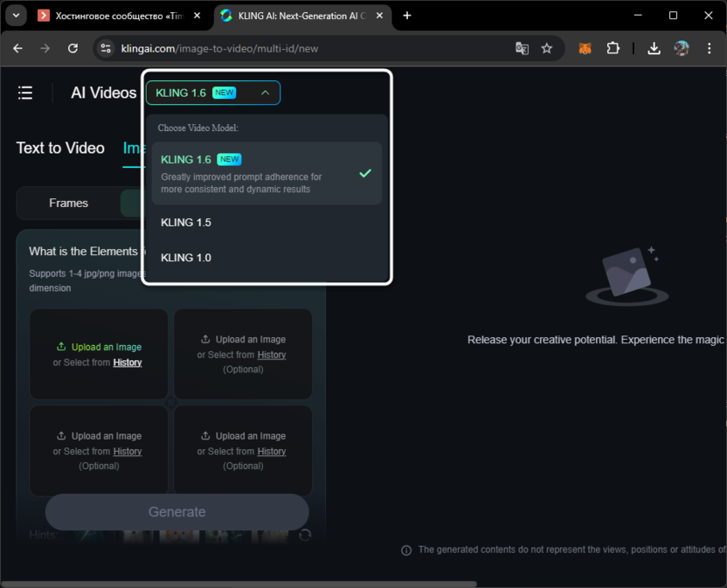Click the AI Videos heading

104,93
